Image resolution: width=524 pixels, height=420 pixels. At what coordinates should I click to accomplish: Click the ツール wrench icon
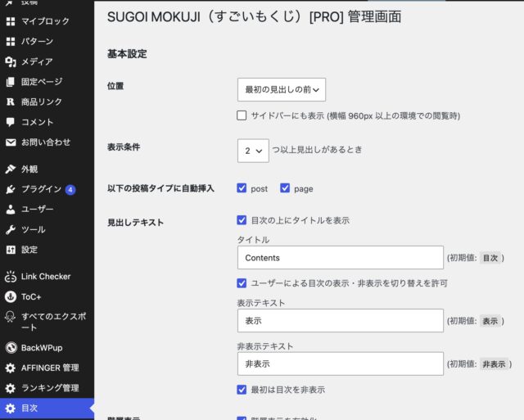coord(11,230)
